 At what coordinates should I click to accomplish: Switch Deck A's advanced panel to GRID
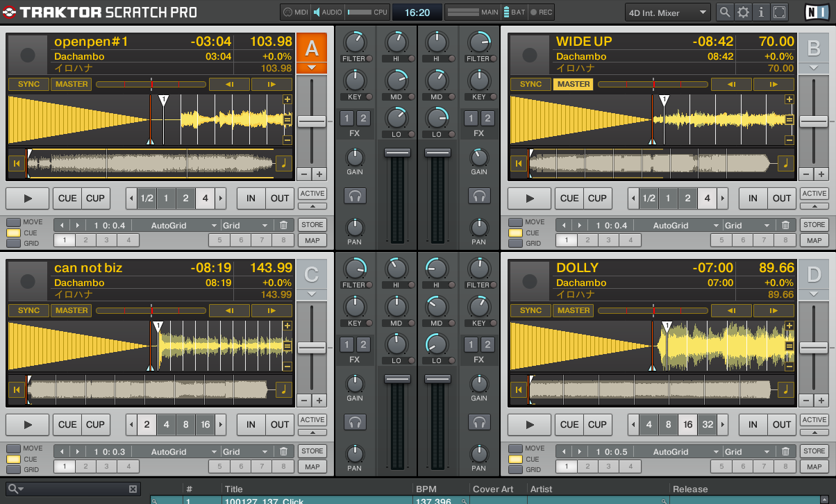coord(14,243)
